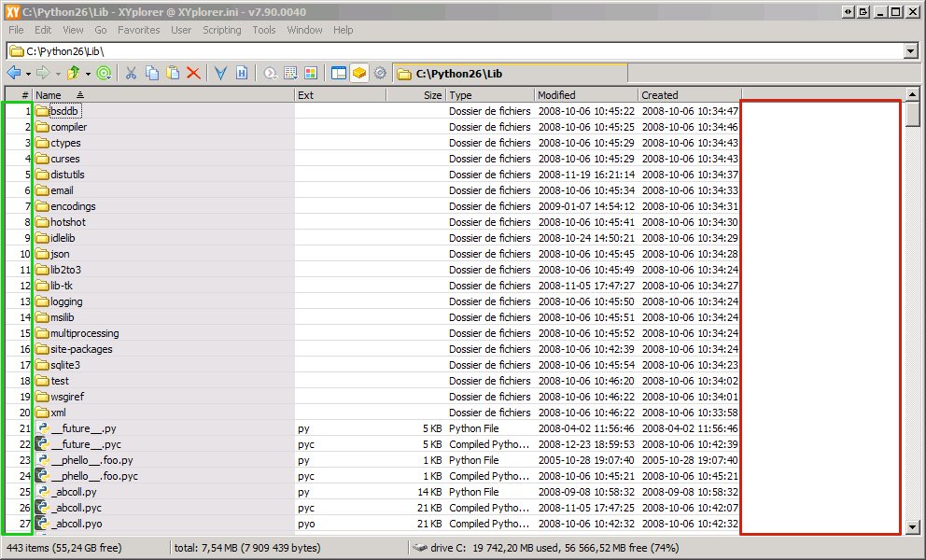The image size is (926, 560).
Task: Toggle the pane layout toolbar button
Action: 339,73
